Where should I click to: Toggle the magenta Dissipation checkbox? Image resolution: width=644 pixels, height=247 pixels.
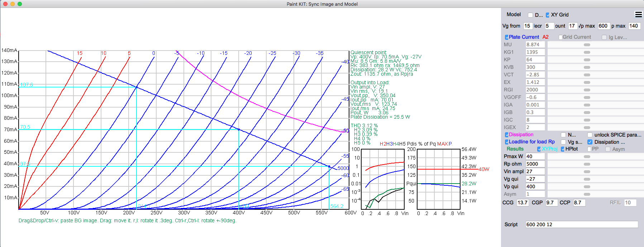tap(507, 135)
